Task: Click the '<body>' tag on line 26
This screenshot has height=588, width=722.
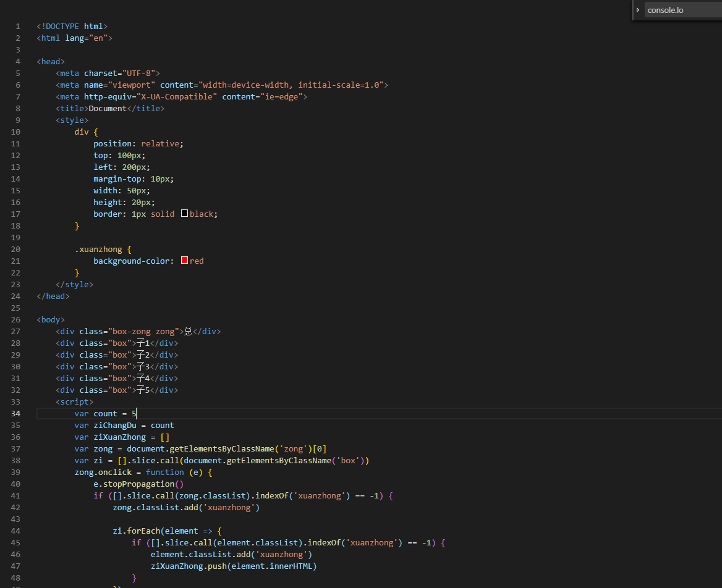Action: (x=51, y=320)
